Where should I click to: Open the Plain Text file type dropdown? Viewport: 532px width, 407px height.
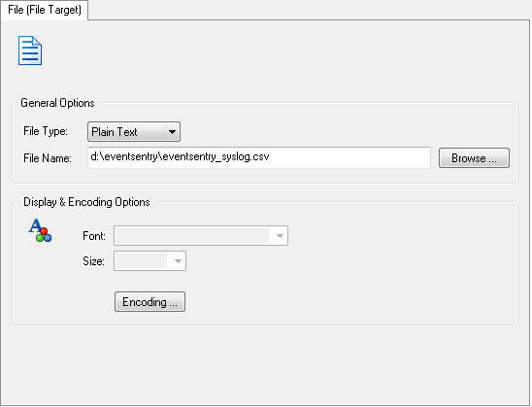(x=134, y=132)
